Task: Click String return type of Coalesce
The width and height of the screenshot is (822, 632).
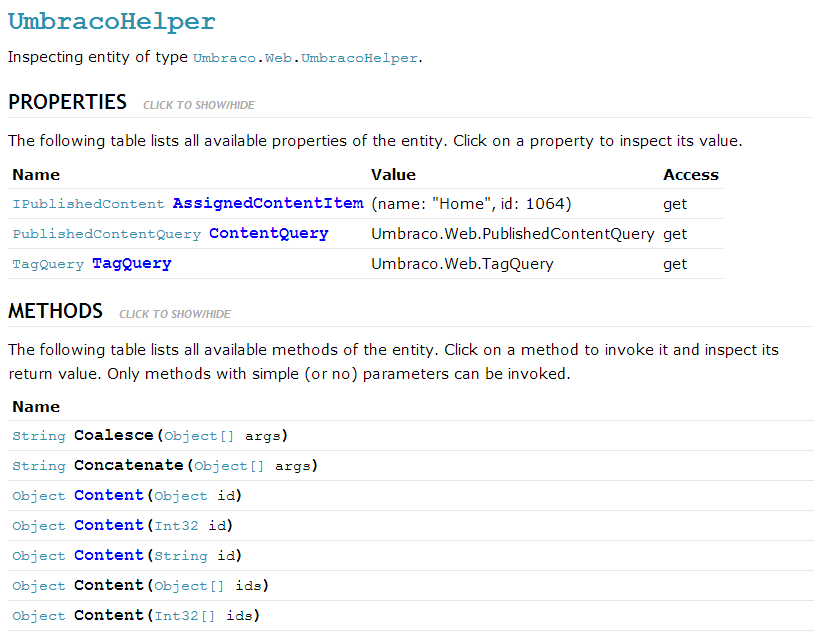Action: click(x=39, y=436)
